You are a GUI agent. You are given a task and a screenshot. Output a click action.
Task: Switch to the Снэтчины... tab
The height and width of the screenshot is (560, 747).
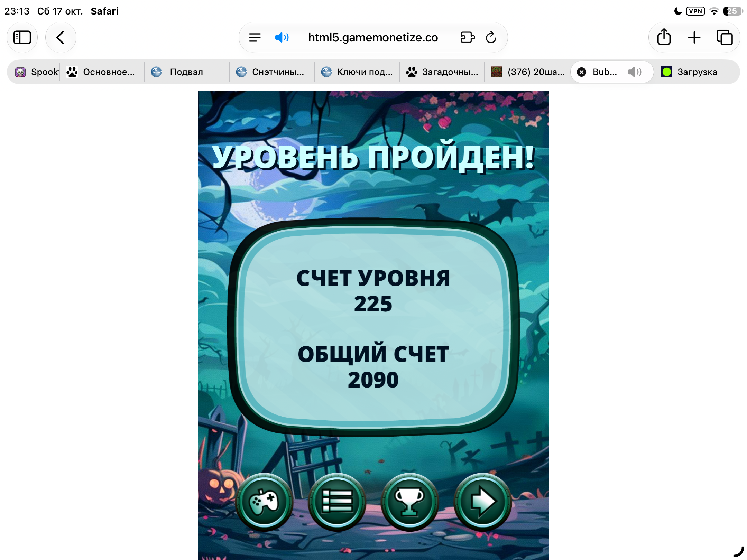coord(272,72)
